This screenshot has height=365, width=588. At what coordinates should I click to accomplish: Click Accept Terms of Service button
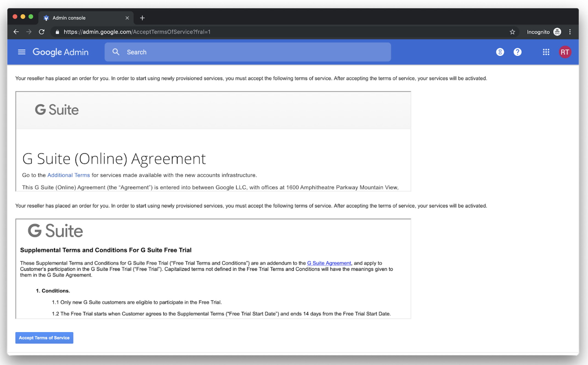[44, 338]
